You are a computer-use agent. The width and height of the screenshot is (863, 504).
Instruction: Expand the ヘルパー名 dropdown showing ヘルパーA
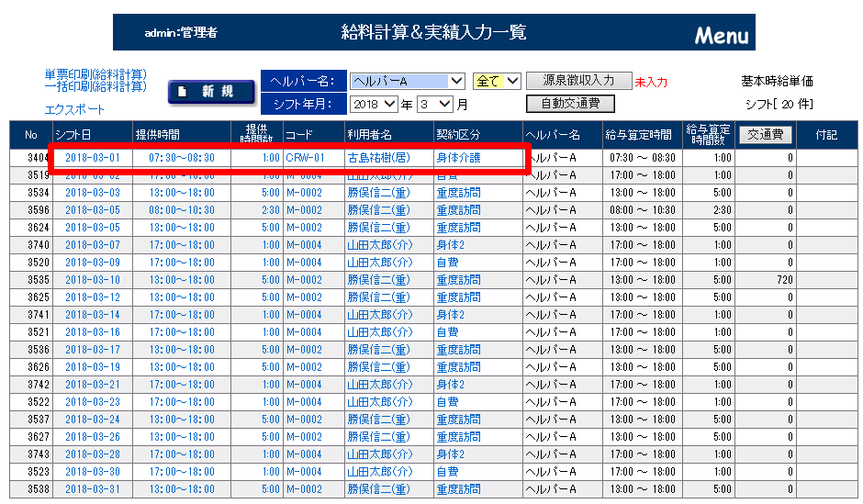[x=409, y=82]
